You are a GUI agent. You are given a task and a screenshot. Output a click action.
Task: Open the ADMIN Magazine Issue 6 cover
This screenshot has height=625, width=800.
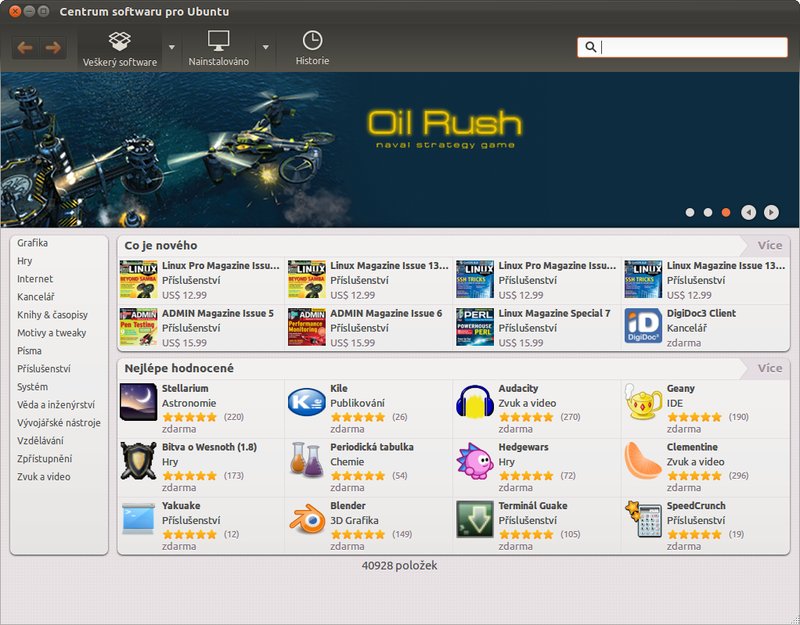pos(307,327)
